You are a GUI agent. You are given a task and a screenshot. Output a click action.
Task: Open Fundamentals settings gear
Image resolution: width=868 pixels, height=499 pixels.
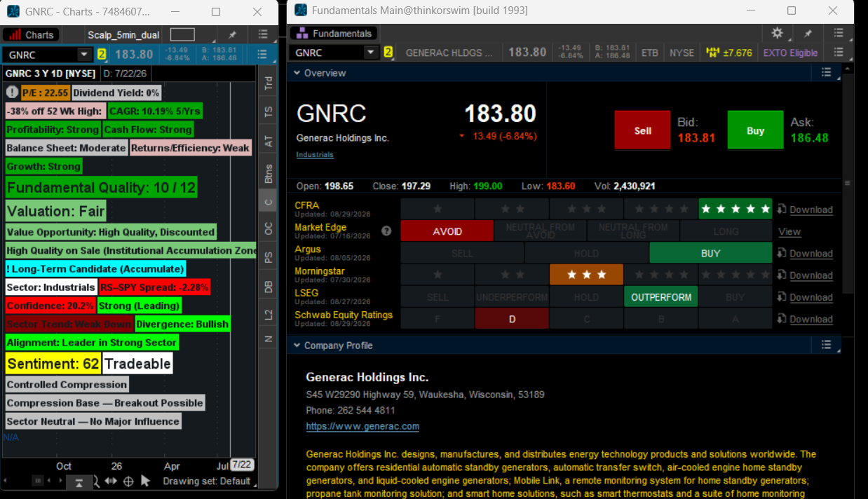pos(777,33)
